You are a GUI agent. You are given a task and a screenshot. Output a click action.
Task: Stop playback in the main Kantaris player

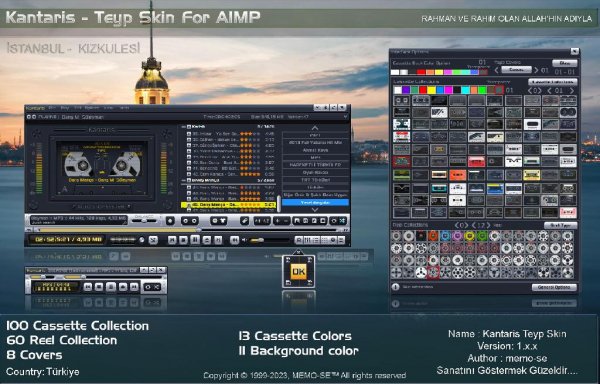[183, 240]
